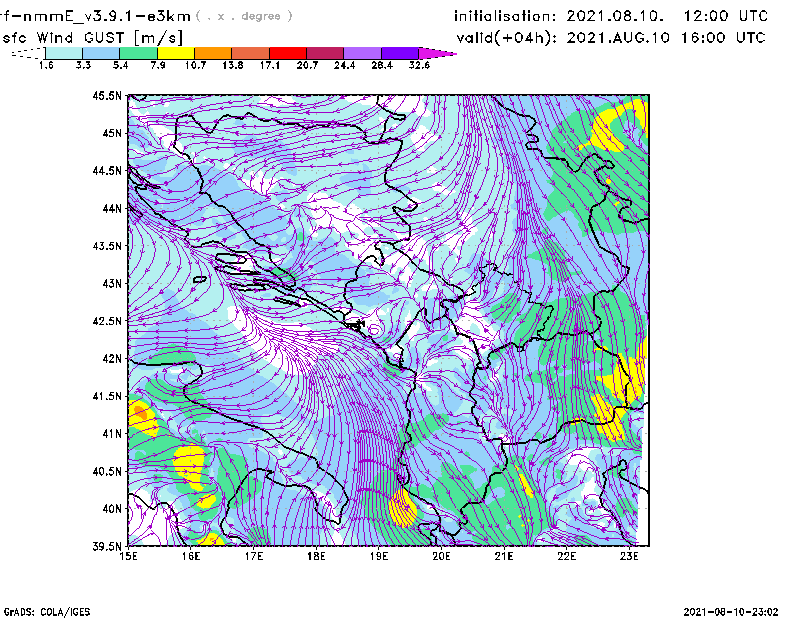Screen dimensions: 800x618
Task: Click the '43N' latitude label
Action: pos(112,283)
